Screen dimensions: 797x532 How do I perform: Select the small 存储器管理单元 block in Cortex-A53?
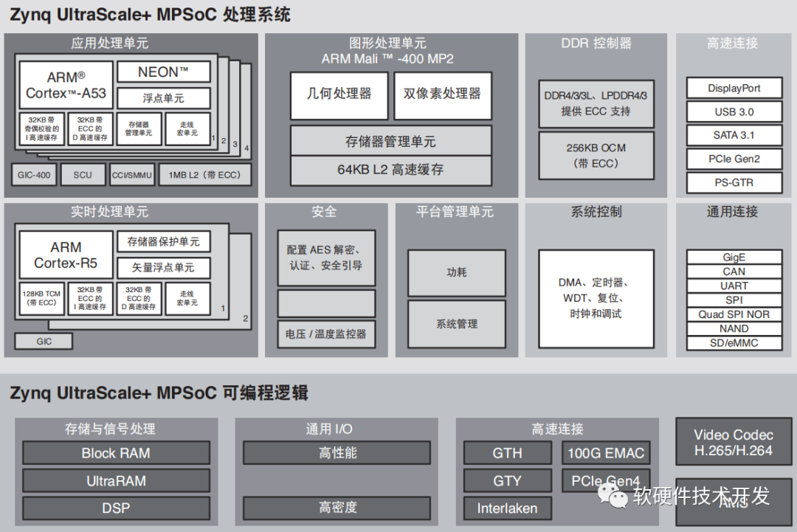point(139,129)
